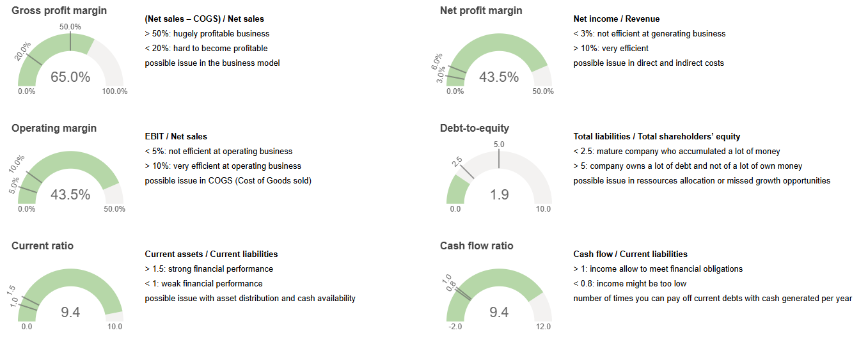Screen dimensions: 868x351
Task: Click the Cash flow ratio heading
Action: point(477,246)
